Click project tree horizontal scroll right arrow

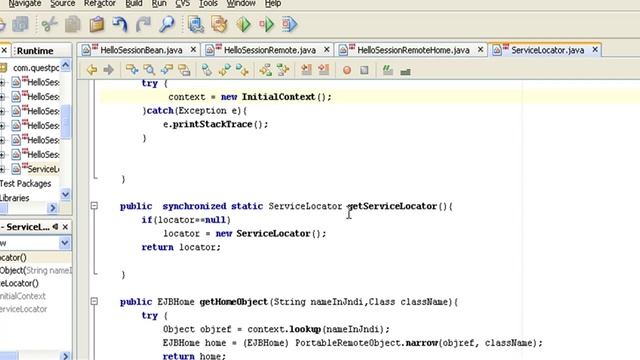52,208
